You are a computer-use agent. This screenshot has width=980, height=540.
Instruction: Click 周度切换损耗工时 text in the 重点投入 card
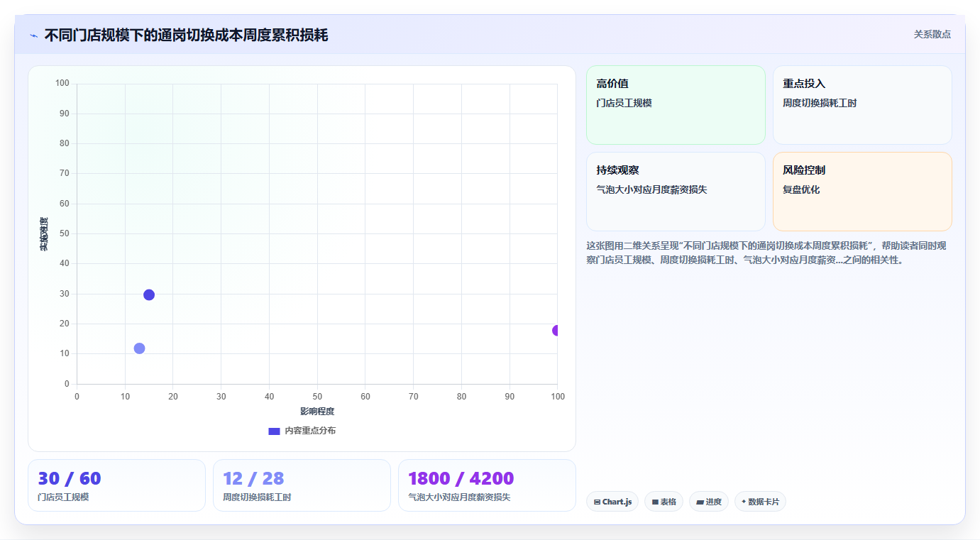pyautogui.click(x=820, y=103)
